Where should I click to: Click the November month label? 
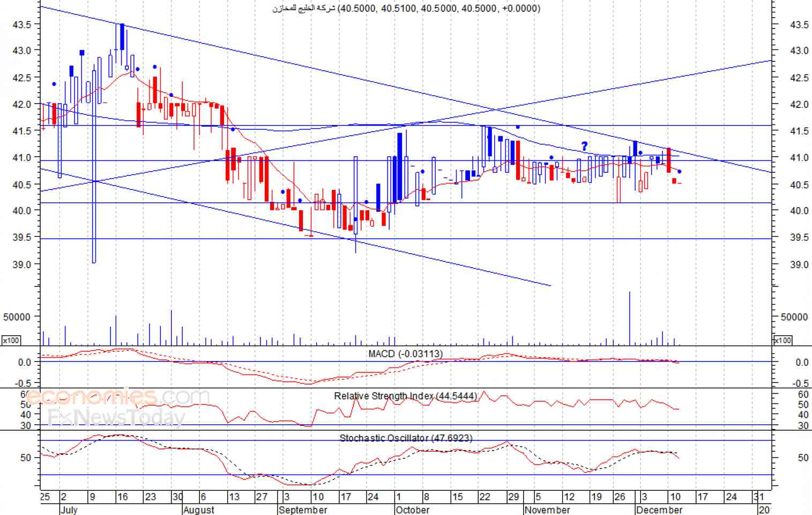[547, 510]
